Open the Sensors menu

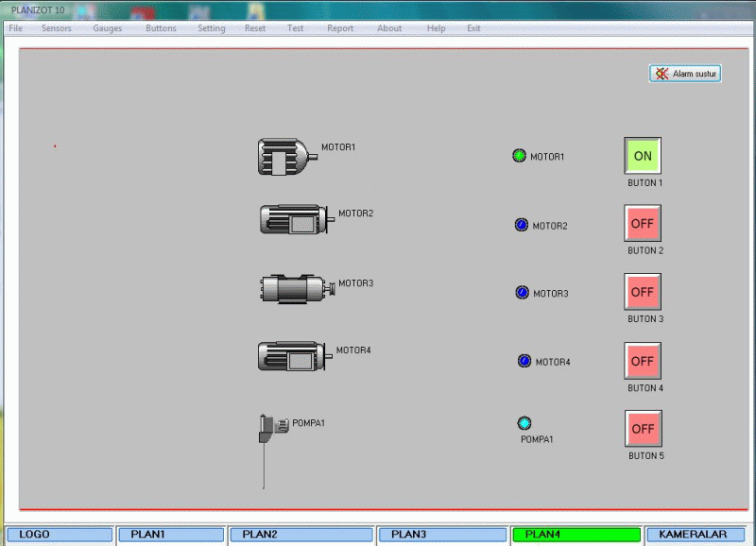coord(57,28)
